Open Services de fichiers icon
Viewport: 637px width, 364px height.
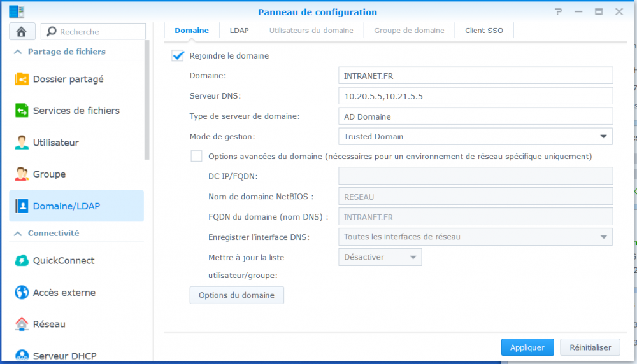click(x=22, y=111)
